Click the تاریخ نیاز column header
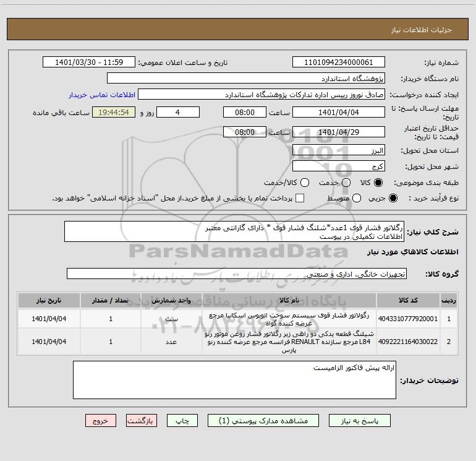Viewport: 476px width, 461px height. click(x=49, y=301)
